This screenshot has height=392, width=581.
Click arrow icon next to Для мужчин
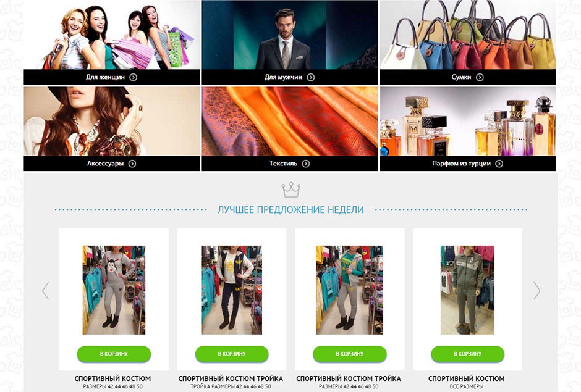[310, 77]
